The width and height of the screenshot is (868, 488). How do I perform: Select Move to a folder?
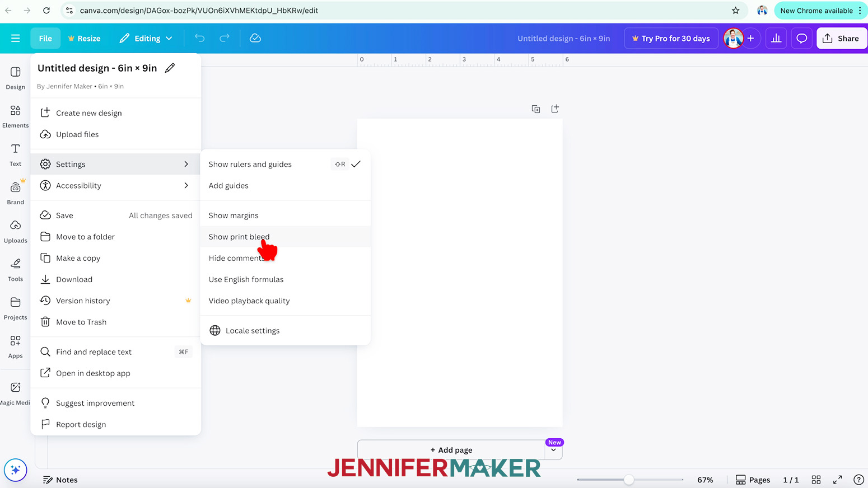coord(115,237)
